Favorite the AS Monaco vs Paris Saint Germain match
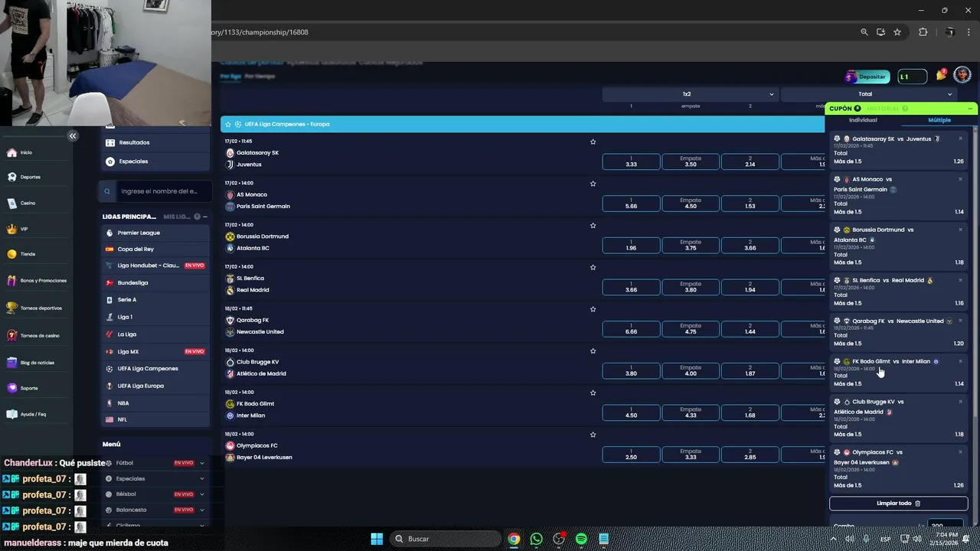 (593, 184)
